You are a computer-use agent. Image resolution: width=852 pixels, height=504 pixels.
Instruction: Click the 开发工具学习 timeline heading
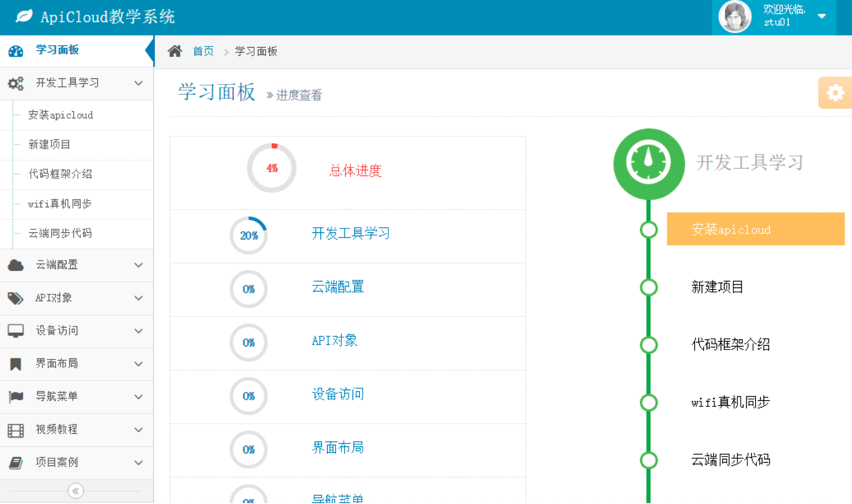pyautogui.click(x=750, y=163)
